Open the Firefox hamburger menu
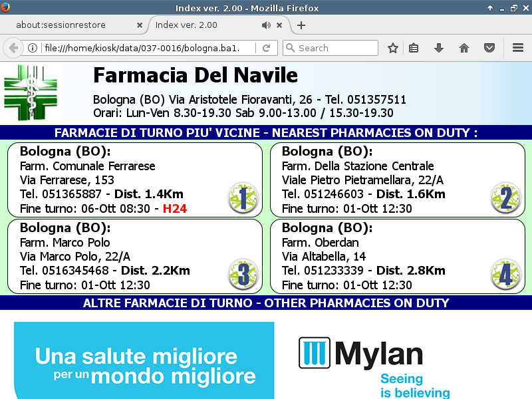Viewport: 532px width, 399px height. (x=518, y=48)
